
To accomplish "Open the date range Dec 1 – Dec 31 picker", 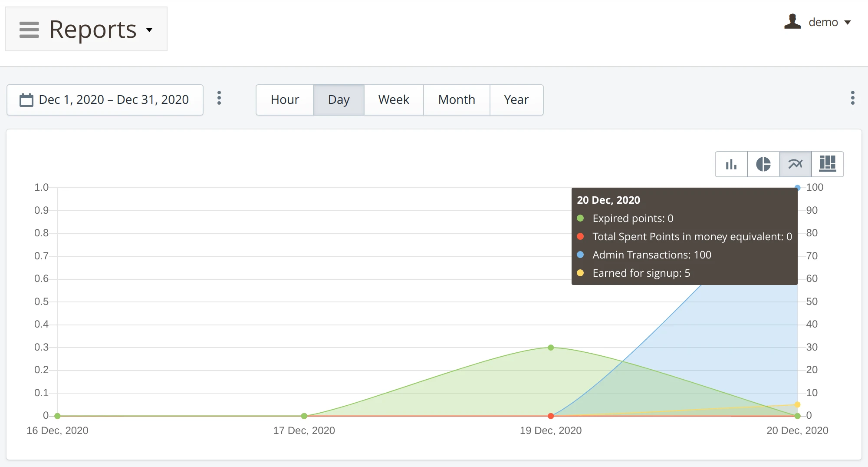I will point(114,99).
